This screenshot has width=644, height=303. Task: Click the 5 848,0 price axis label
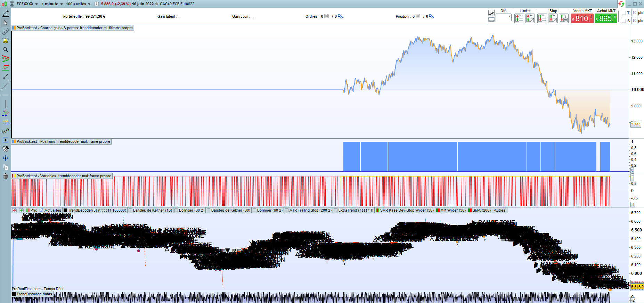(637, 287)
